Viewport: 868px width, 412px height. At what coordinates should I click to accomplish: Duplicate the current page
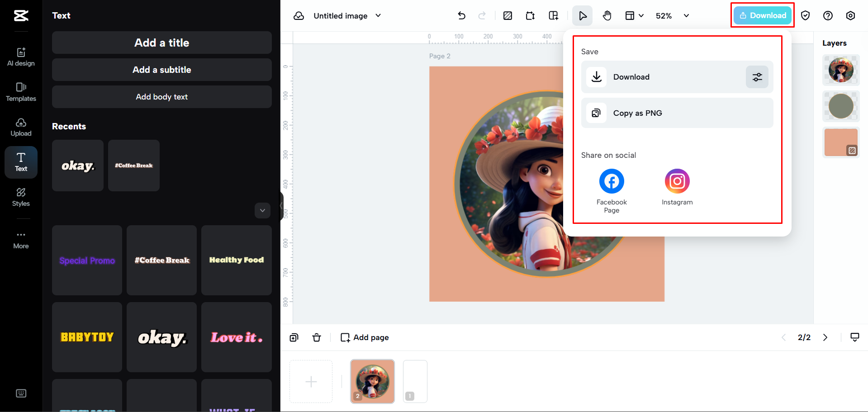click(294, 337)
